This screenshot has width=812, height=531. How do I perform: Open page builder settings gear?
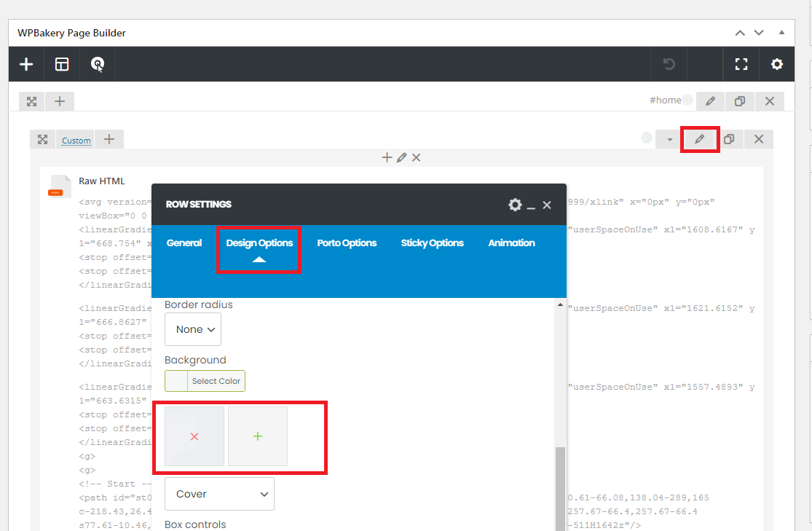[777, 64]
